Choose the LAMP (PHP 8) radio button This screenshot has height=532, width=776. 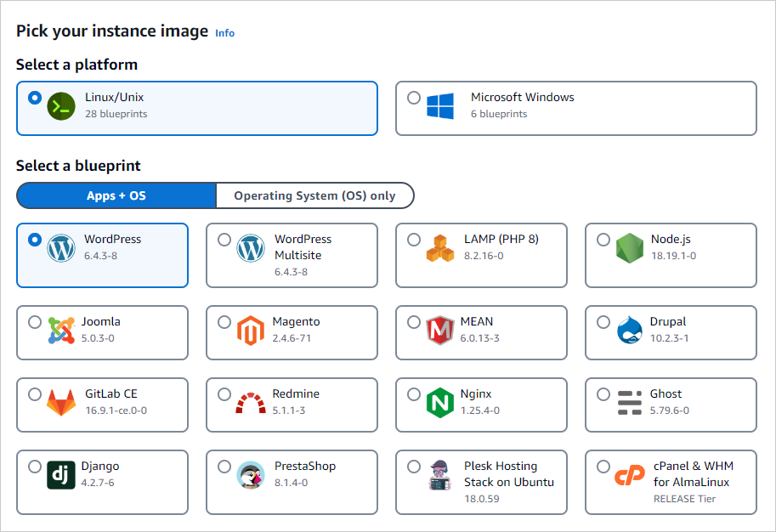[414, 240]
